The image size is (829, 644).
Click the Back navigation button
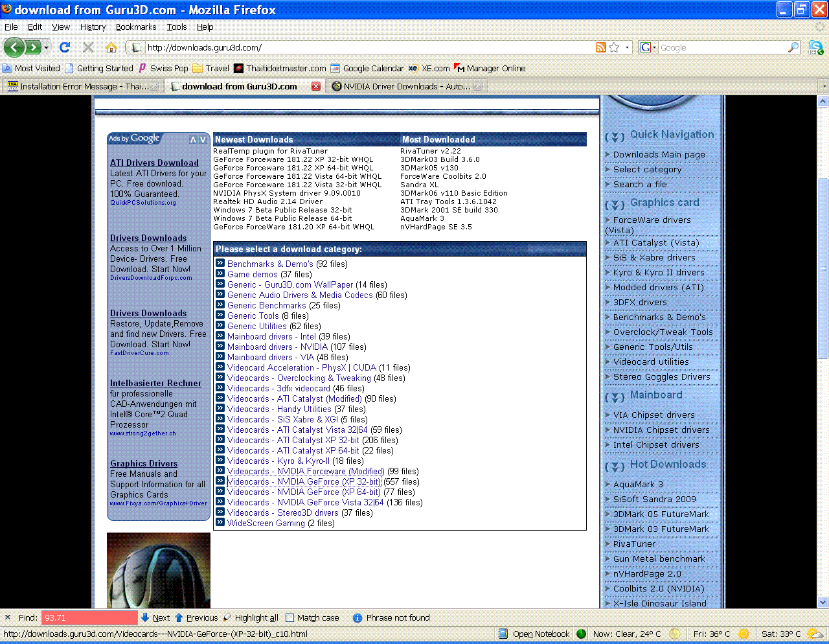coord(14,47)
